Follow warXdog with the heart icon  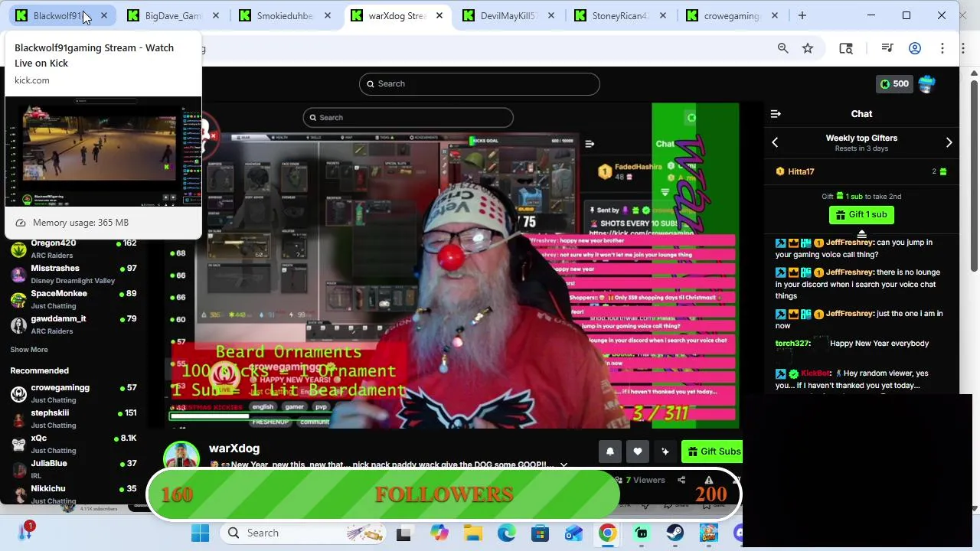pyautogui.click(x=638, y=452)
